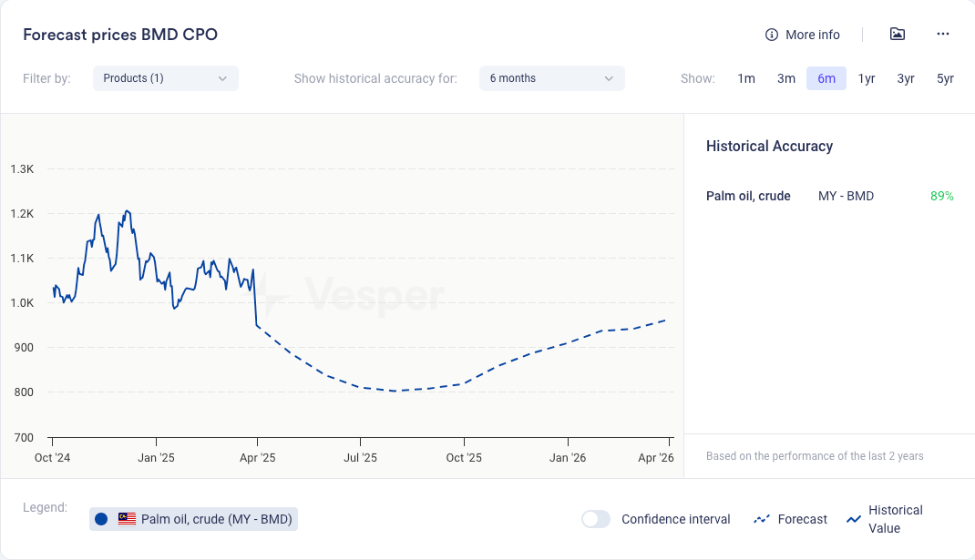Image resolution: width=975 pixels, height=560 pixels.
Task: Expand the 6 months accuracy dropdown
Action: [x=551, y=78]
